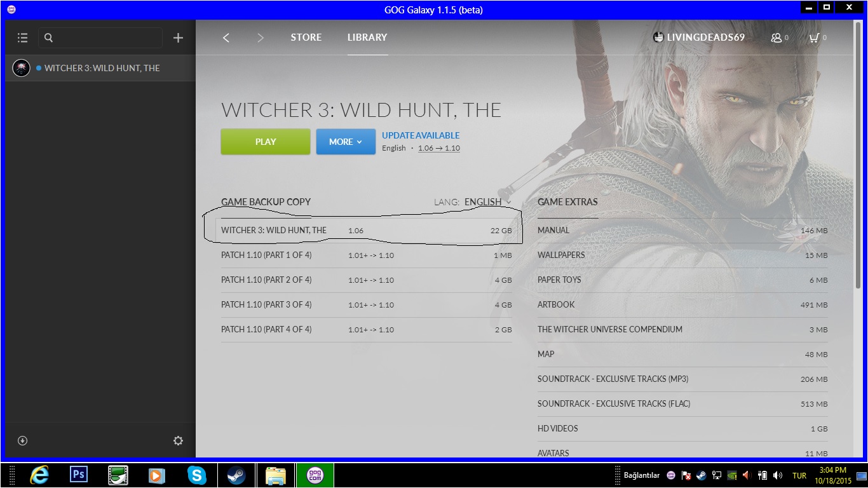Open the LANG: ENGLISH language dropdown
Viewport: 868px width, 488px height.
473,202
